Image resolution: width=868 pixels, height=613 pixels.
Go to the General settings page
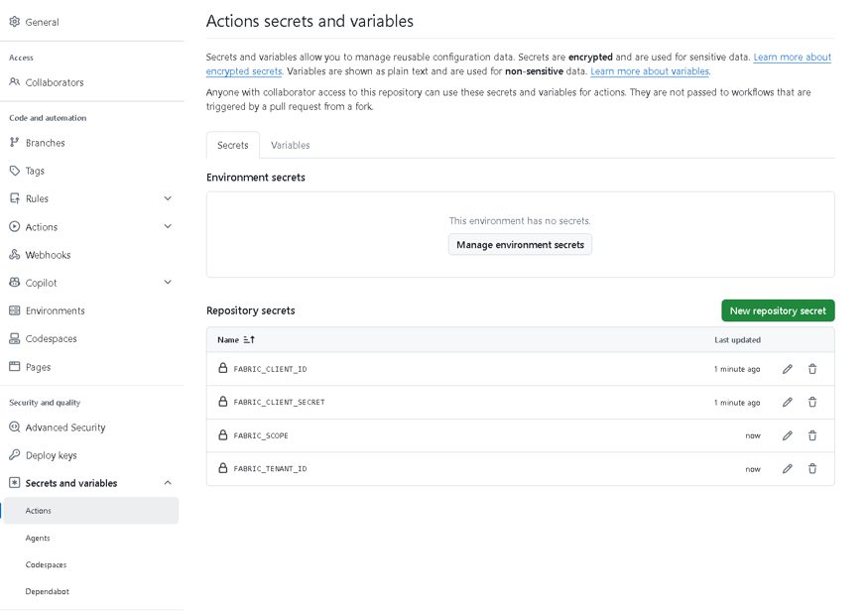pyautogui.click(x=42, y=22)
